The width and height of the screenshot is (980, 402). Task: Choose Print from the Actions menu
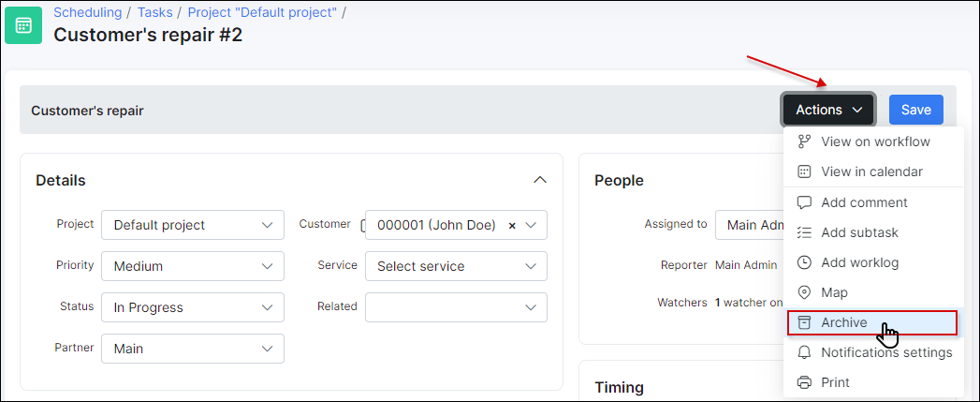pos(875,382)
